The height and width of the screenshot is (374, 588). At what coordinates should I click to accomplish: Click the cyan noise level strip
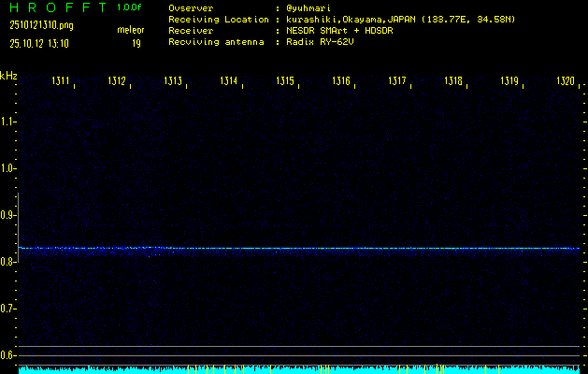coord(299,370)
